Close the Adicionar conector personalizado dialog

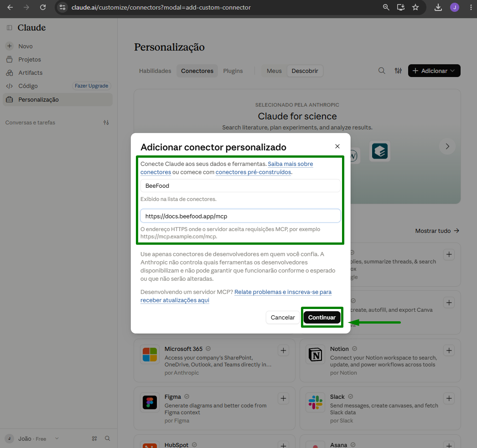[x=337, y=146]
